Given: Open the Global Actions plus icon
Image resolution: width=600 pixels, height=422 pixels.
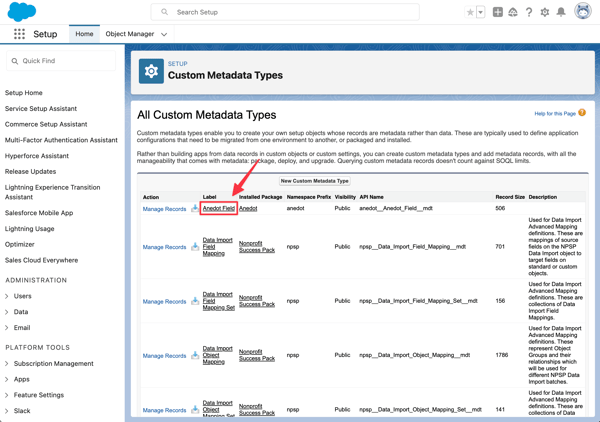Looking at the screenshot, I should [497, 12].
